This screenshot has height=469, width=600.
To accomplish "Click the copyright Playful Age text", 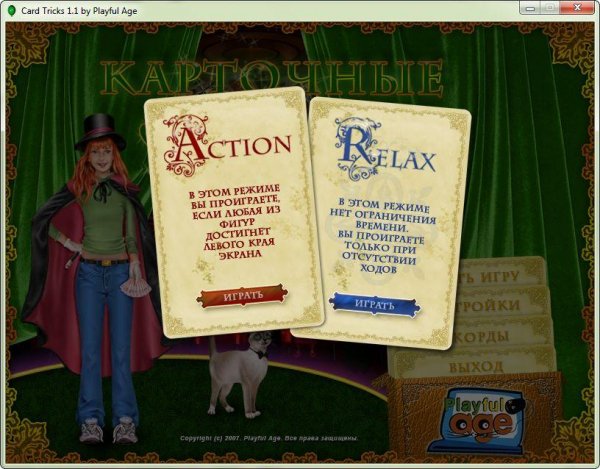I will 269,438.
